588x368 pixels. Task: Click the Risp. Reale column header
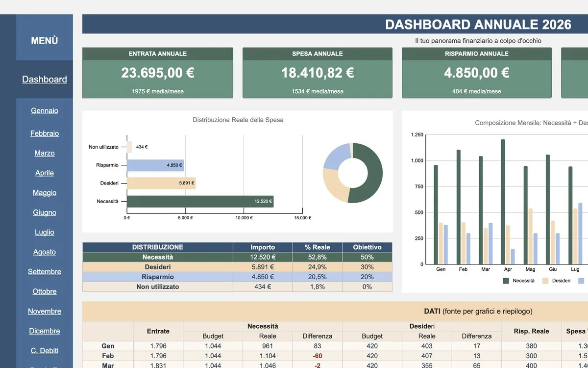pos(531,331)
